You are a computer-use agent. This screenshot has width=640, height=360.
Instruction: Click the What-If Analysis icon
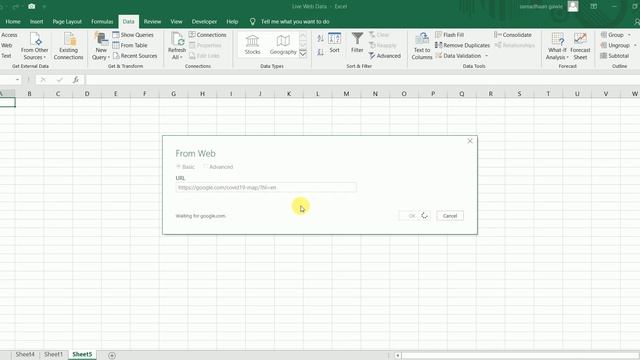pos(557,39)
